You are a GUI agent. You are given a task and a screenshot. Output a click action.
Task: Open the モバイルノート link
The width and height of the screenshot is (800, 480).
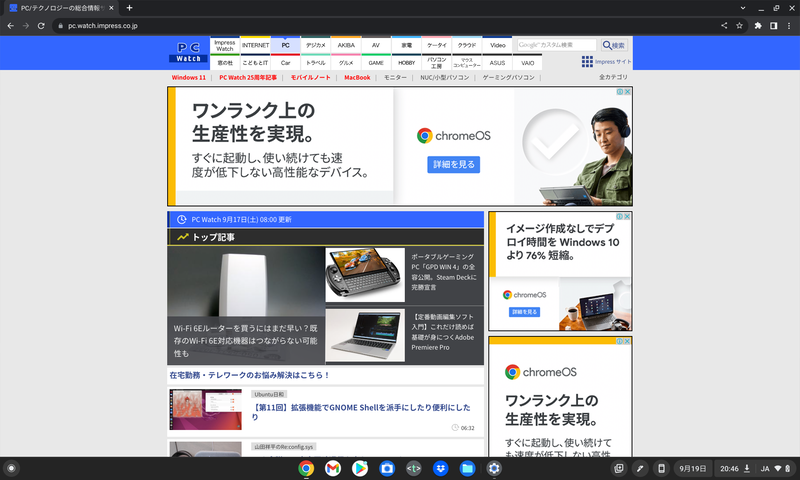coord(310,78)
